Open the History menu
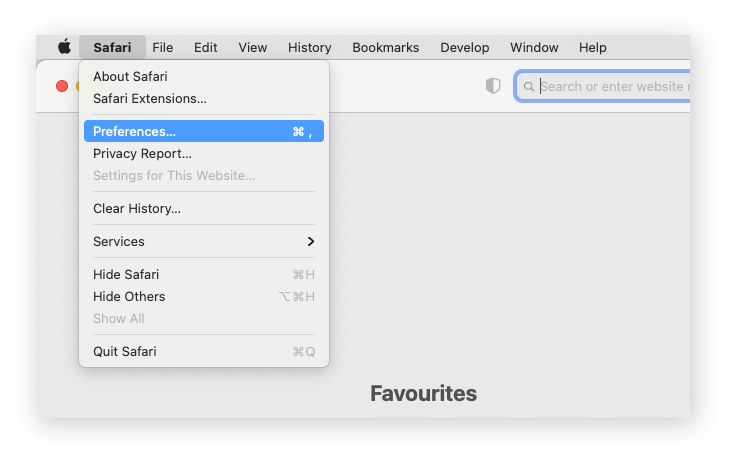The height and width of the screenshot is (456, 730). click(x=310, y=47)
